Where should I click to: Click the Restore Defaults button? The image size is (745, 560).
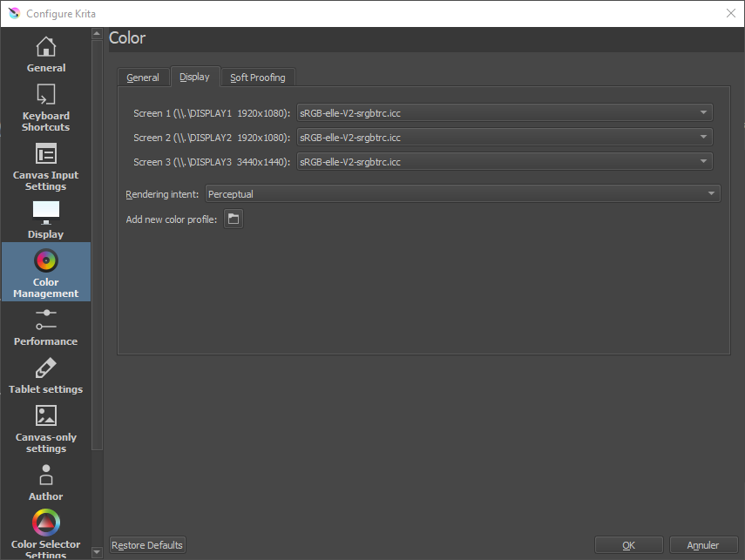(147, 545)
